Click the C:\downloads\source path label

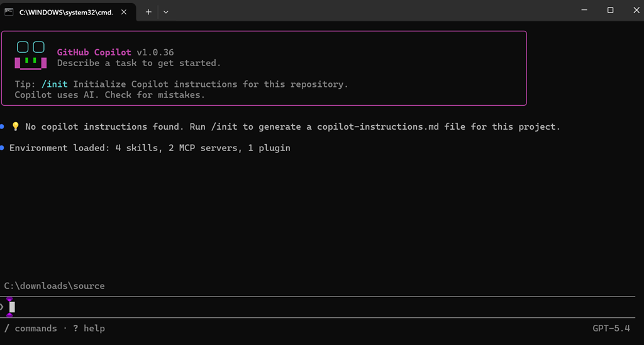pos(55,286)
